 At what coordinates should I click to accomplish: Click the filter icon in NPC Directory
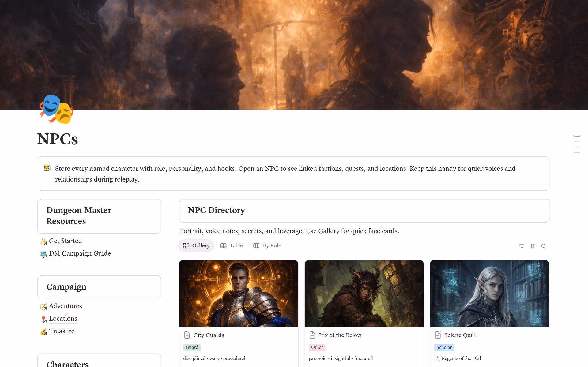pyautogui.click(x=522, y=246)
